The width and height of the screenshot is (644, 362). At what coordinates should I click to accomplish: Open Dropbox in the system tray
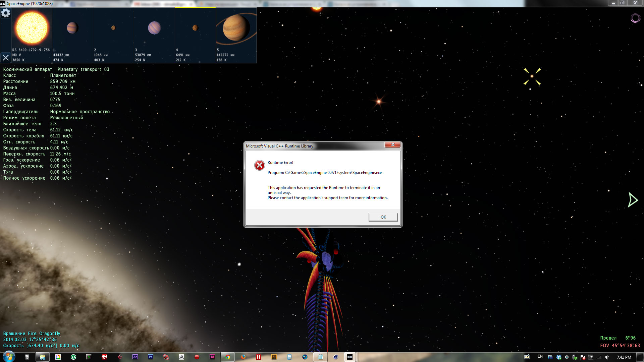point(559,357)
